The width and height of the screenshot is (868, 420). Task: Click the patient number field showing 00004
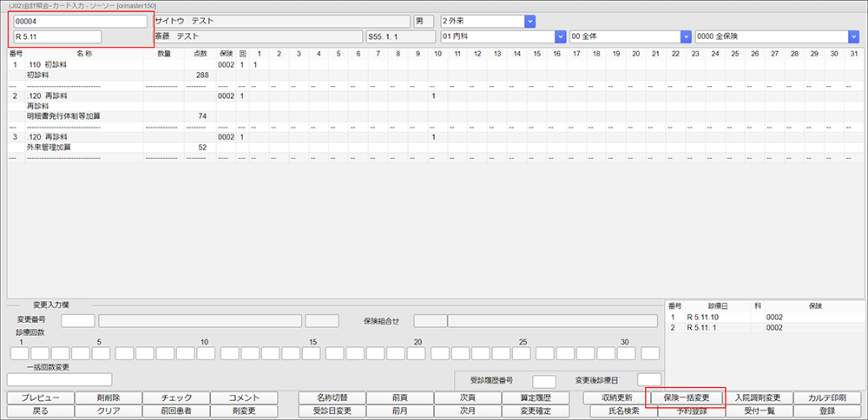click(x=80, y=21)
